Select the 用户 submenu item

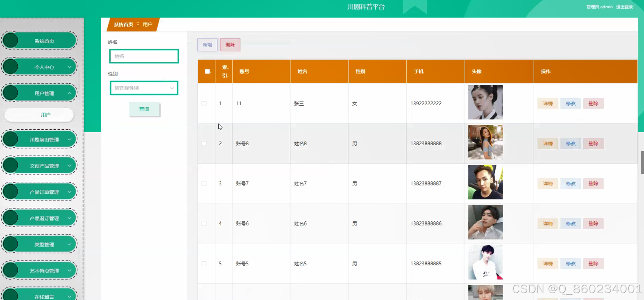(39, 115)
